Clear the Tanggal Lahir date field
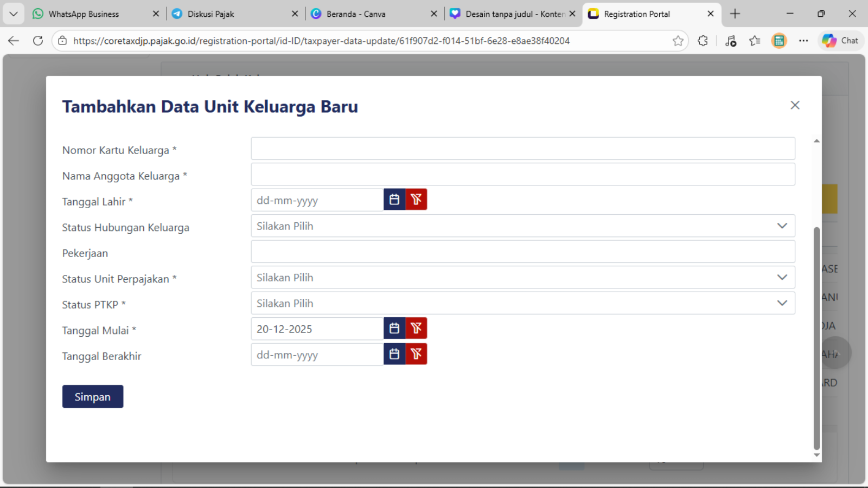The height and width of the screenshot is (488, 868). click(x=416, y=200)
